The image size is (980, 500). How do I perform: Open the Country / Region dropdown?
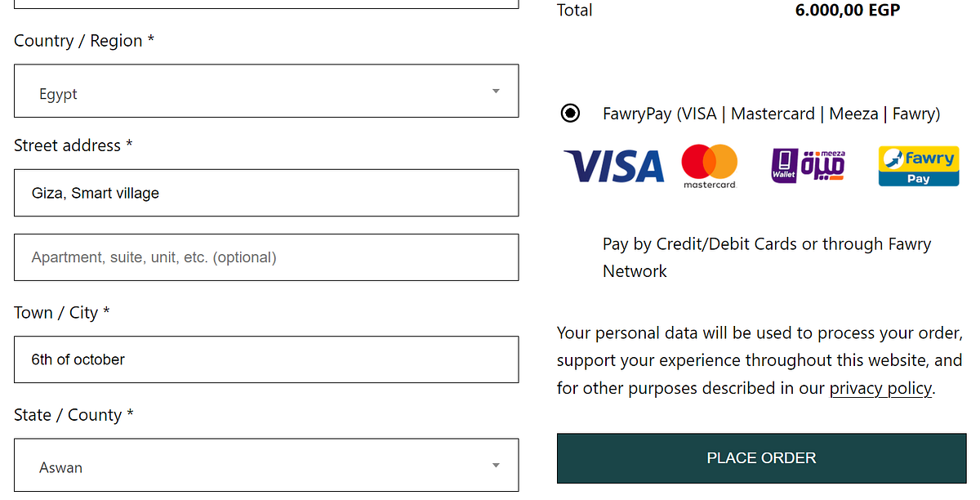(265, 91)
